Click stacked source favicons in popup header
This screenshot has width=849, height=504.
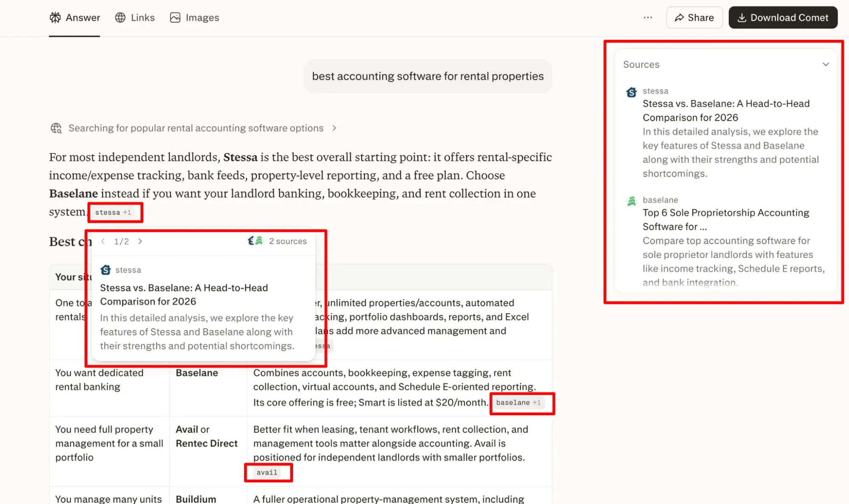point(256,241)
